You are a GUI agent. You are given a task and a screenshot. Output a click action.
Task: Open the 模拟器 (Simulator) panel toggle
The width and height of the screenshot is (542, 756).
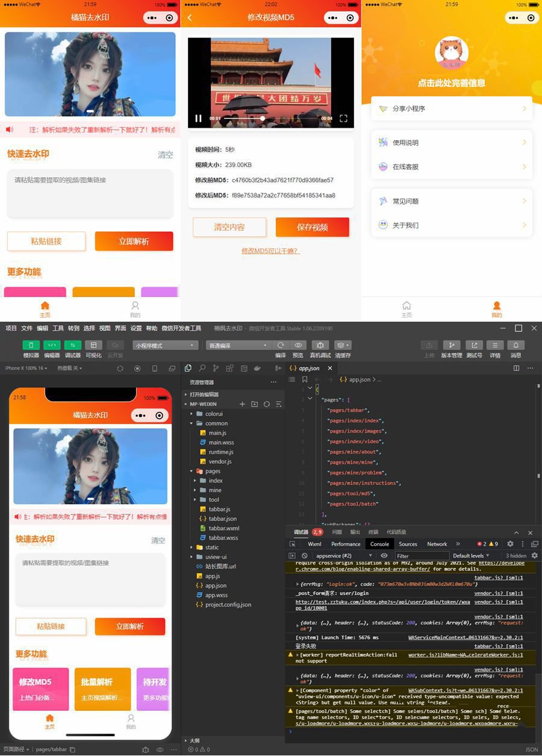[30, 345]
